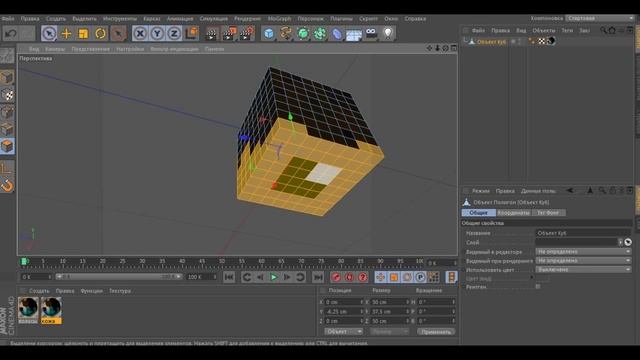
Task: Click the checkered texture tag on Объект Куб
Action: coord(542,41)
